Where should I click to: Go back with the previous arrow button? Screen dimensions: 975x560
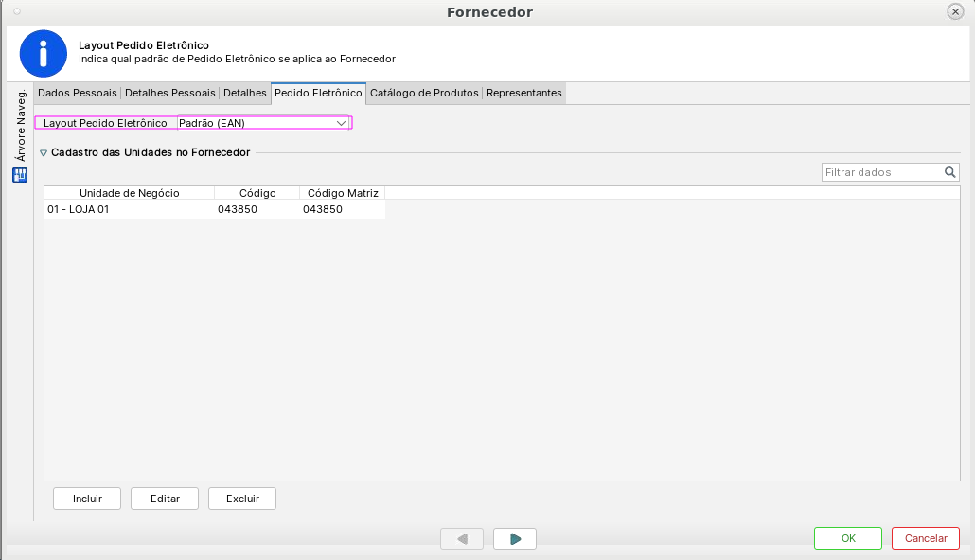tap(462, 539)
